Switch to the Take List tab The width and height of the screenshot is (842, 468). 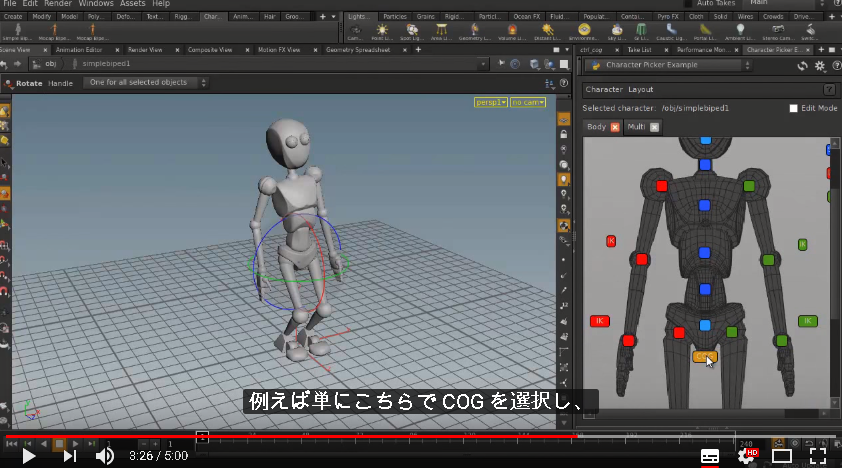click(640, 50)
